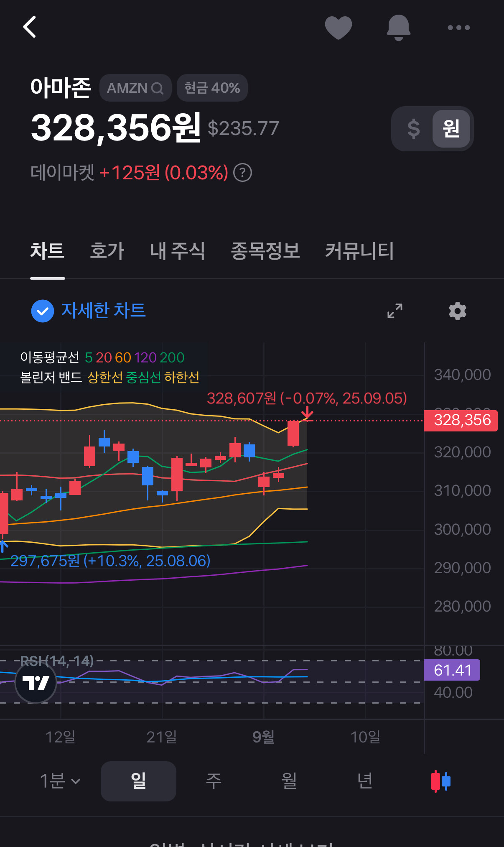Tap the latest red candlestick

pyautogui.click(x=293, y=434)
